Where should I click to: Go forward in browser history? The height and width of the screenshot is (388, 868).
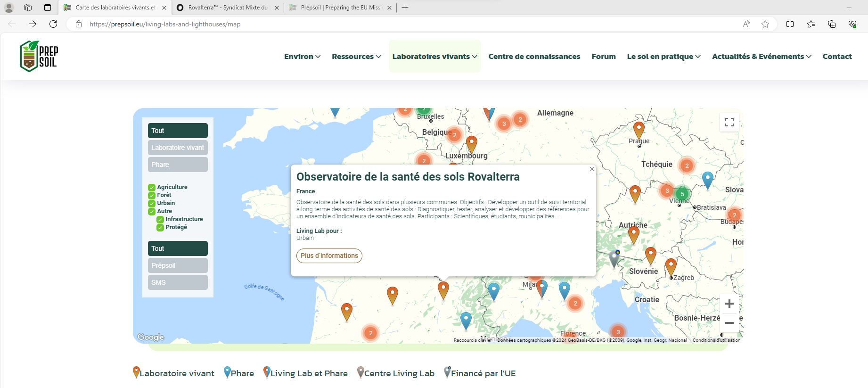pos(33,24)
